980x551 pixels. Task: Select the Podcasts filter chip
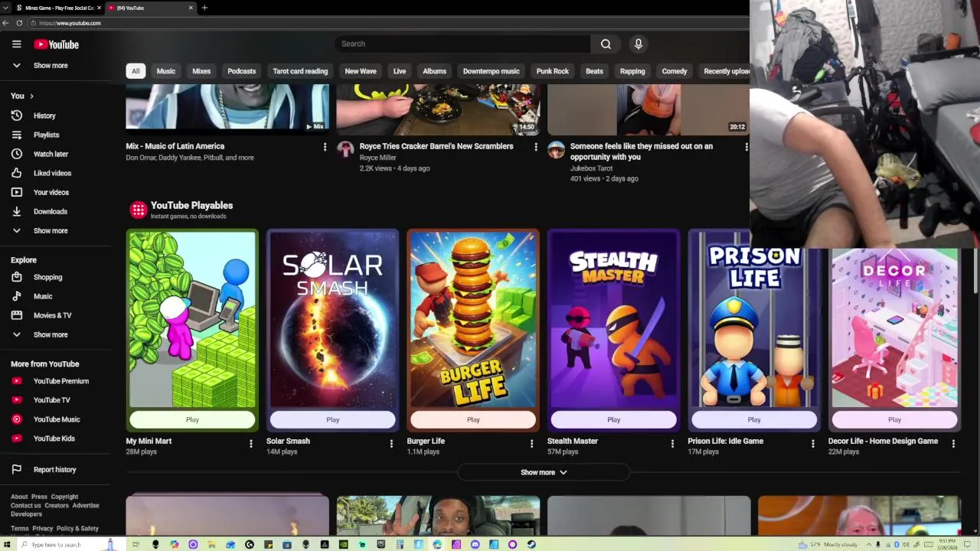coord(242,71)
